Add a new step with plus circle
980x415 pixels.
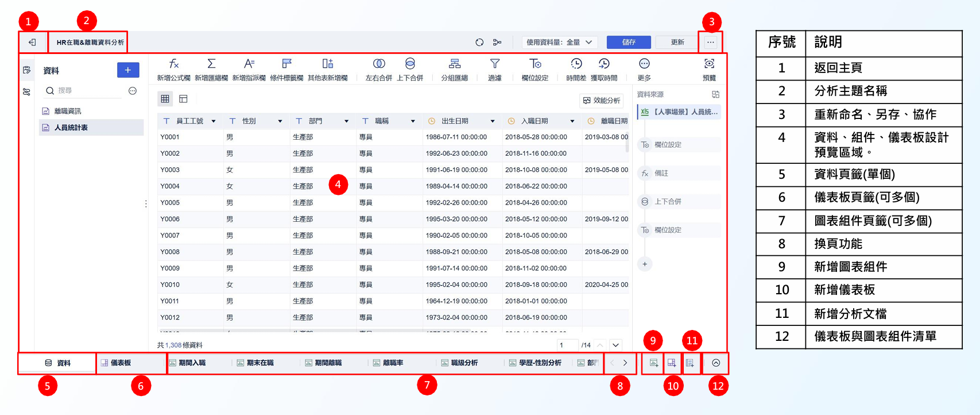(645, 264)
